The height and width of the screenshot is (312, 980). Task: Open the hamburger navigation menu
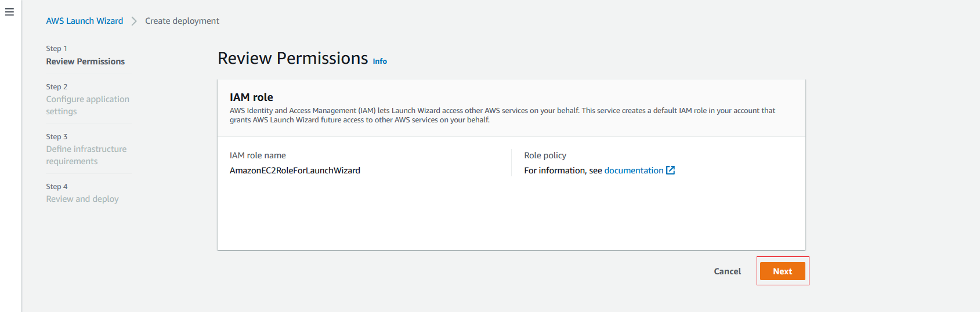click(9, 12)
